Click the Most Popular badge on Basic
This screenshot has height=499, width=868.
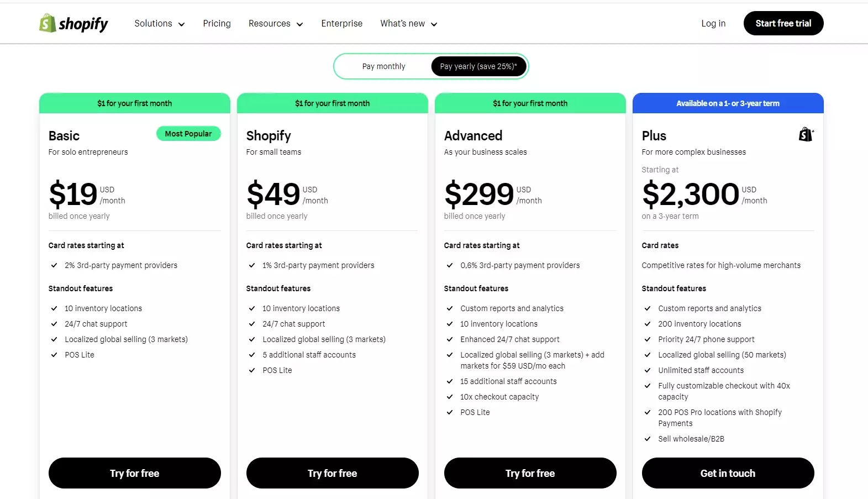coord(188,134)
